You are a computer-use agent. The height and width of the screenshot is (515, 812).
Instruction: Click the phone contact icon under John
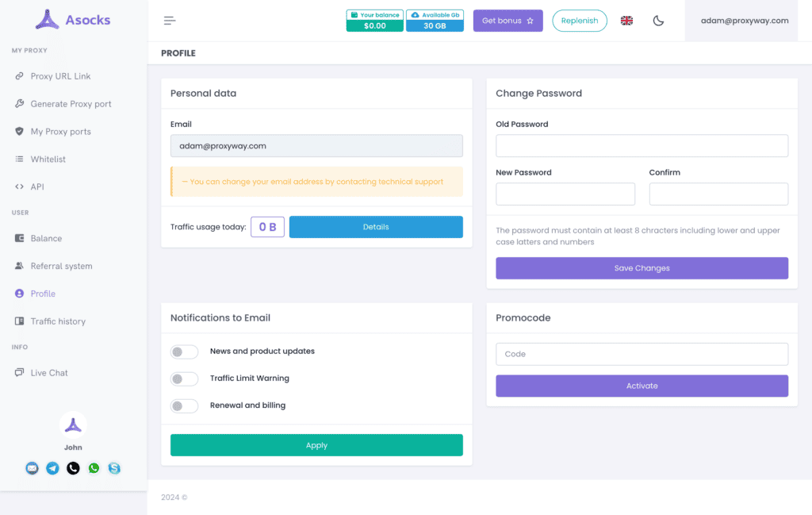click(x=73, y=468)
